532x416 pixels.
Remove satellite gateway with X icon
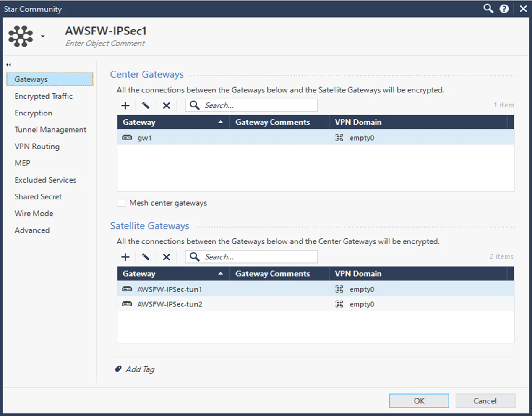point(167,257)
